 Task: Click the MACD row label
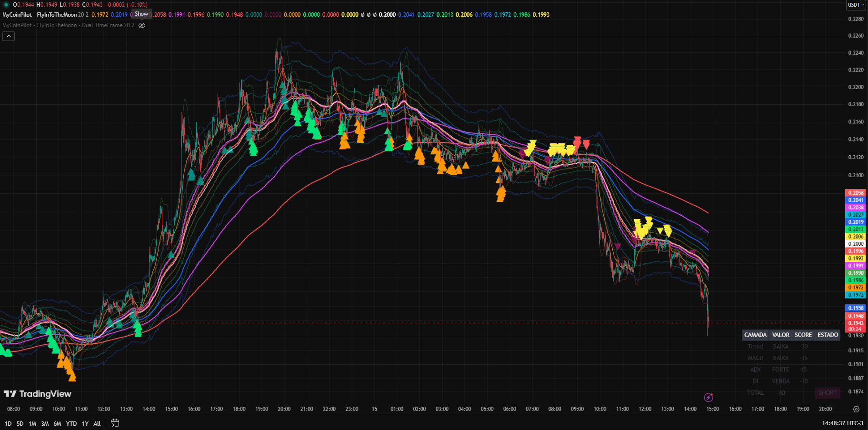755,358
